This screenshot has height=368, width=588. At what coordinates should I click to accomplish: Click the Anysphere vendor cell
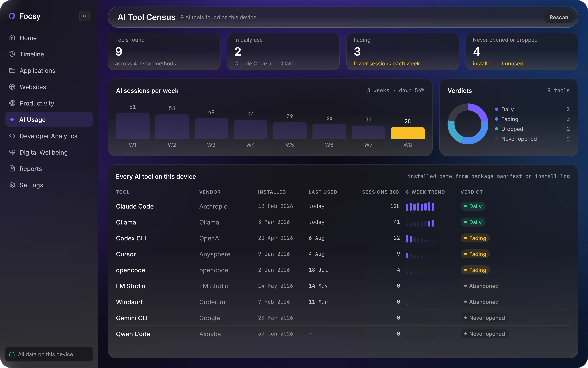(215, 254)
